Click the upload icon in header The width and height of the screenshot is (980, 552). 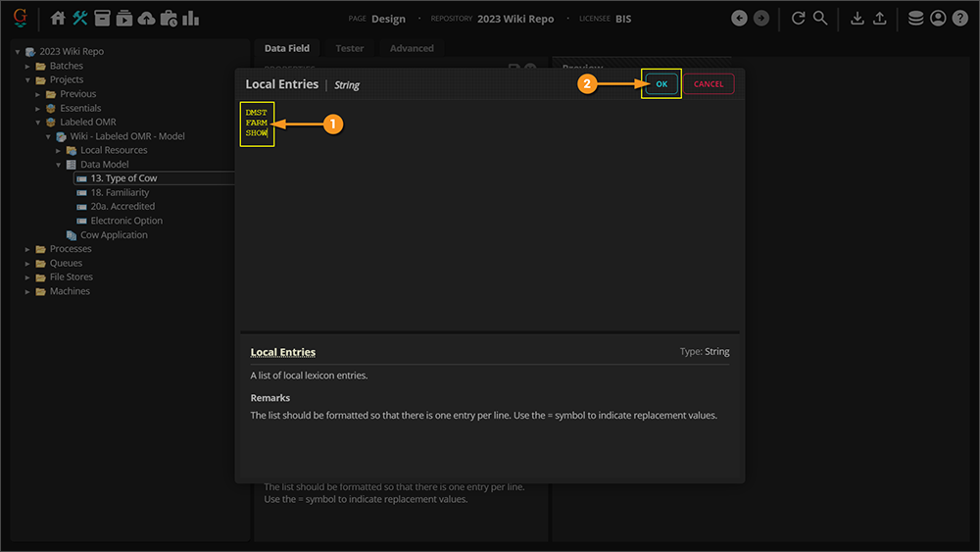(x=880, y=19)
